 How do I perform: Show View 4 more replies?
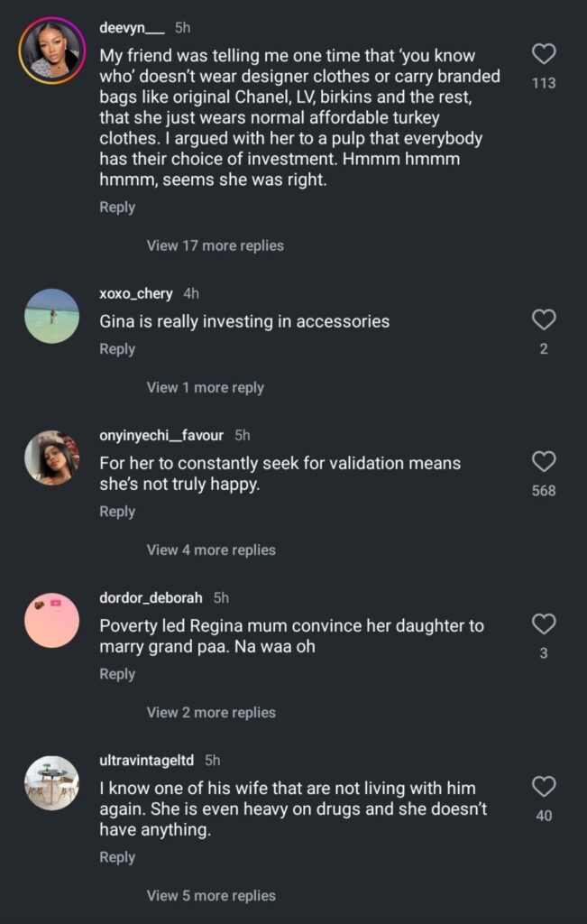(211, 550)
